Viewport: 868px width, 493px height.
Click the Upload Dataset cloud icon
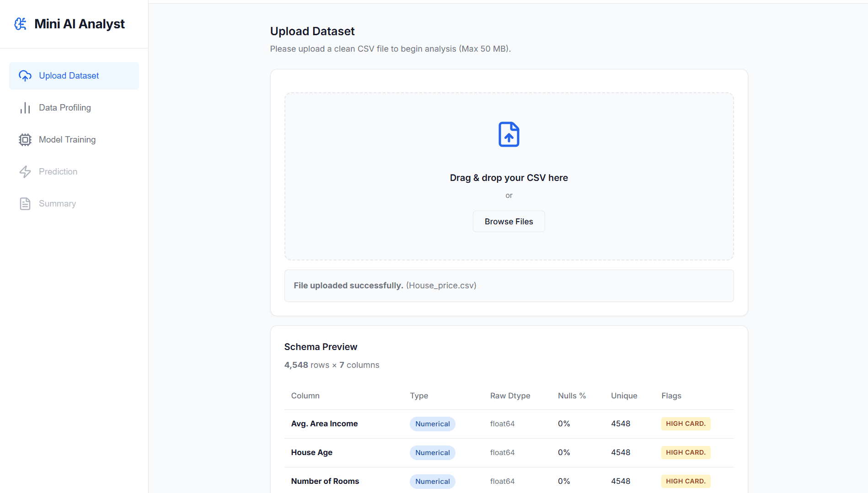25,76
